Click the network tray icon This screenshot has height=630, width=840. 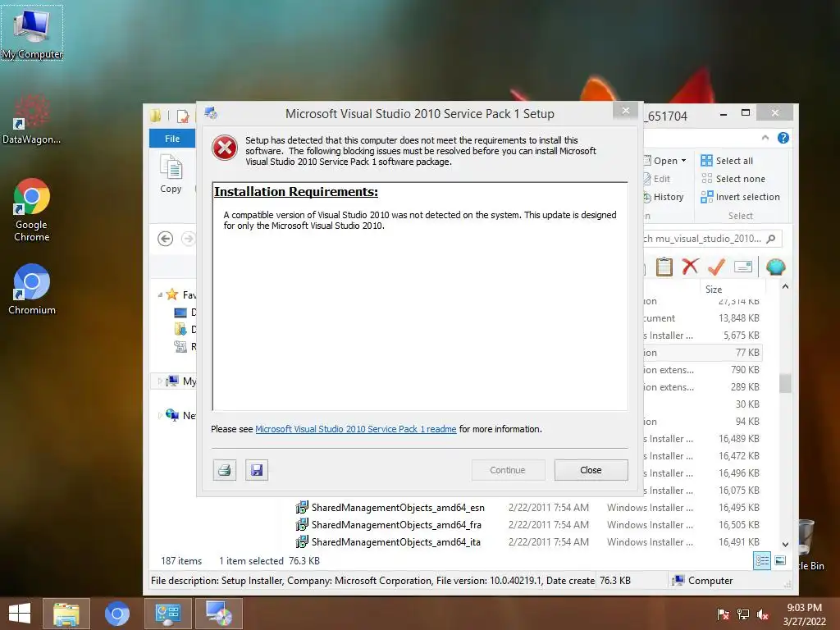pos(743,614)
